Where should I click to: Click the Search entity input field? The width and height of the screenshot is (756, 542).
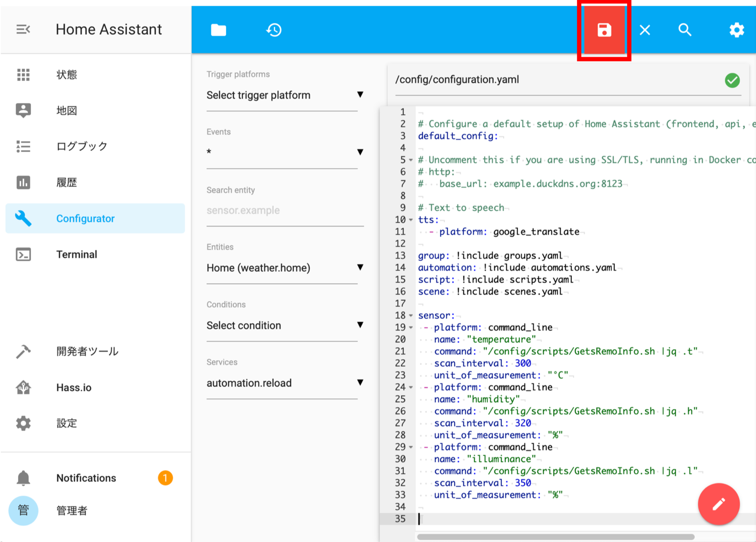[x=285, y=210]
